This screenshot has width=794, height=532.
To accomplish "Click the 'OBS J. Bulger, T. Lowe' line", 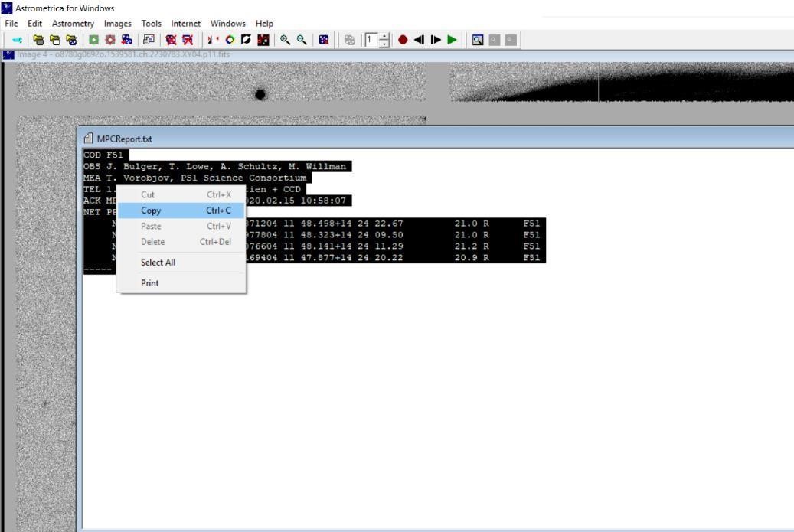I will tap(217, 167).
